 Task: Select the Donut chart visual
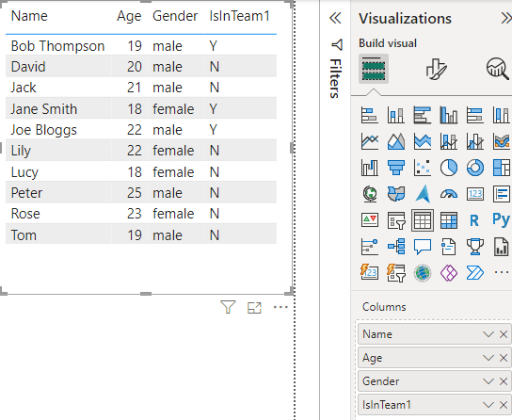coord(475,168)
